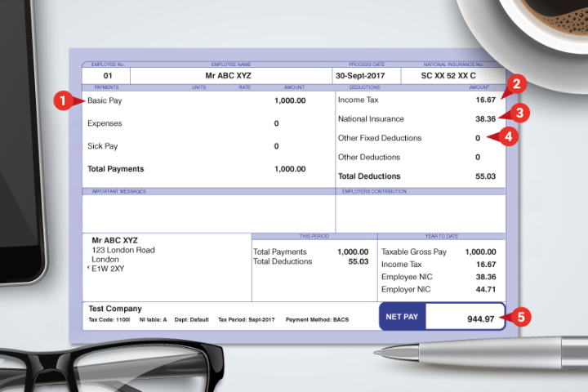Click the "Other Deductions" label
The width and height of the screenshot is (588, 392).
369,157
